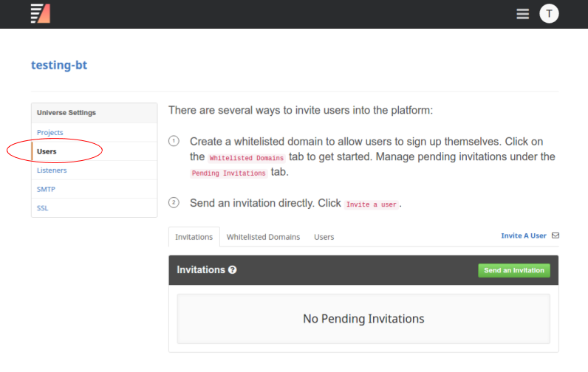Open the SMTP settings page
Viewport: 588px width, 372px height.
click(x=46, y=189)
